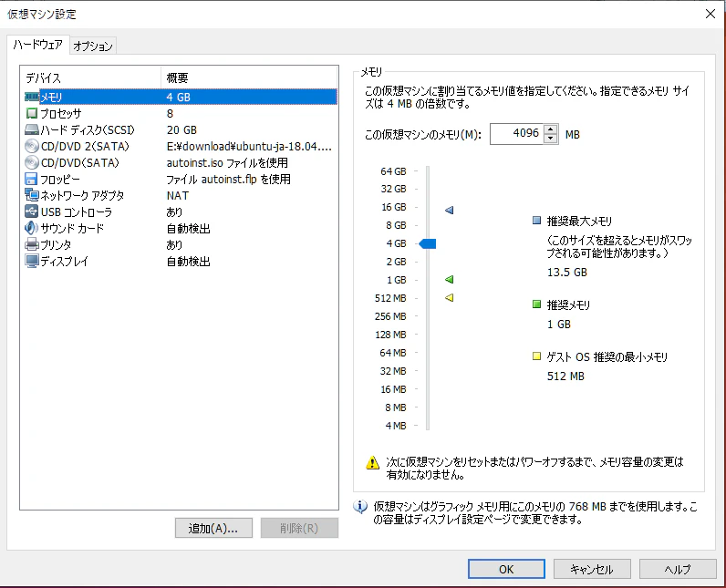Switch to the ハードウェア tab

[x=38, y=45]
